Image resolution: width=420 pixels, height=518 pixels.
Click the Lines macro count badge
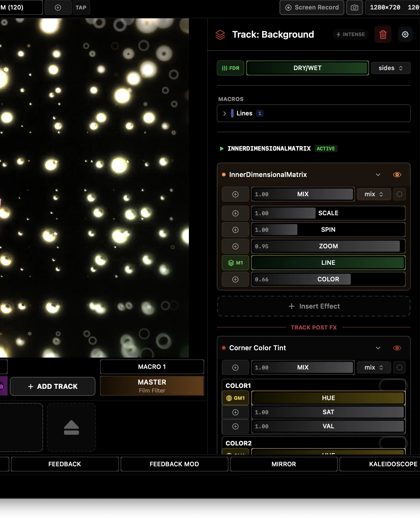click(x=260, y=113)
